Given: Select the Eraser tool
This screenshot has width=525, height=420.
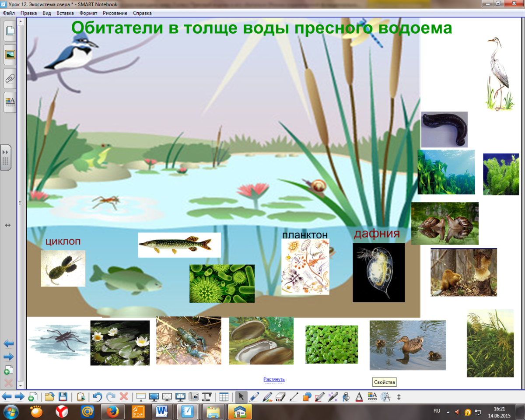Looking at the screenshot, I should click(x=279, y=397).
